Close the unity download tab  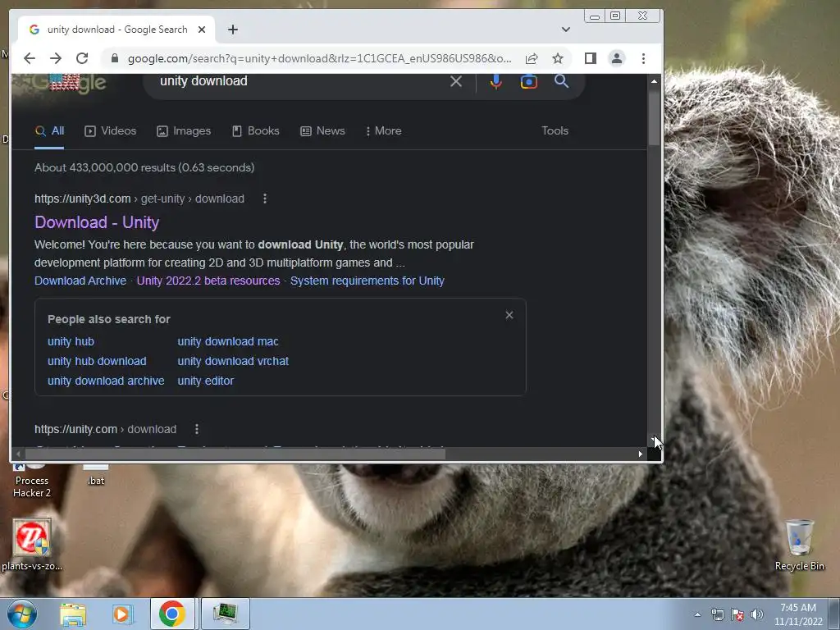coord(202,30)
